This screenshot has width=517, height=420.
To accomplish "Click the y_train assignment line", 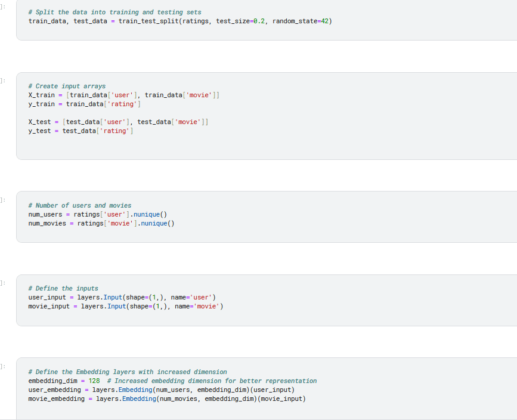I will pyautogui.click(x=85, y=104).
